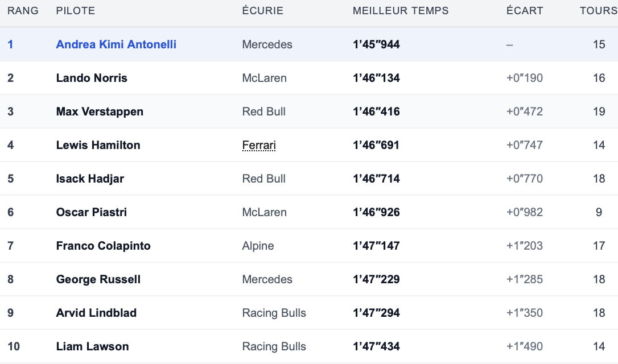The image size is (618, 364).
Task: Select Lewis Hamilton driver name
Action: click(x=98, y=145)
